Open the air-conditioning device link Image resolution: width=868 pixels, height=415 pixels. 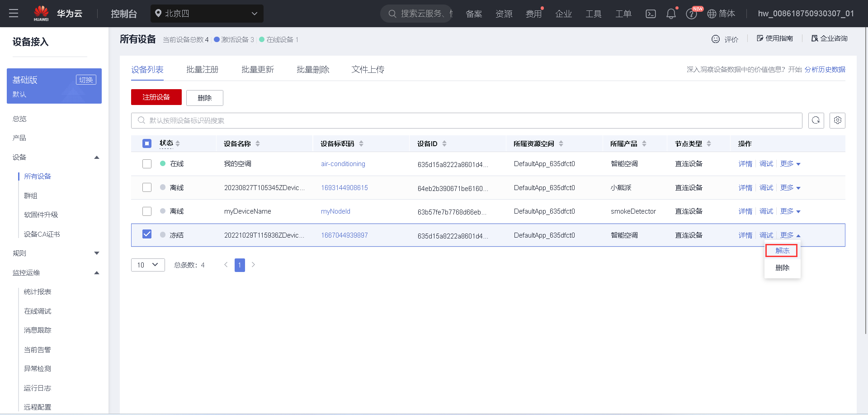click(343, 164)
